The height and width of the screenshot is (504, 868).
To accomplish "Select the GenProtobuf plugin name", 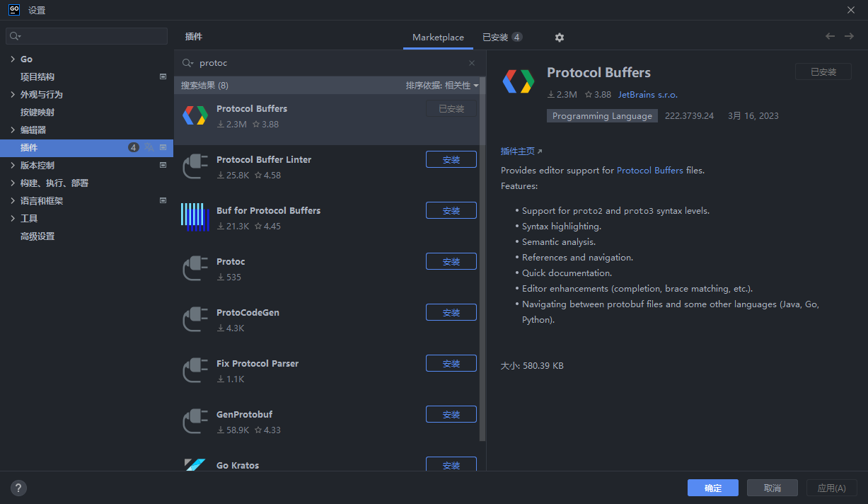I will click(244, 414).
